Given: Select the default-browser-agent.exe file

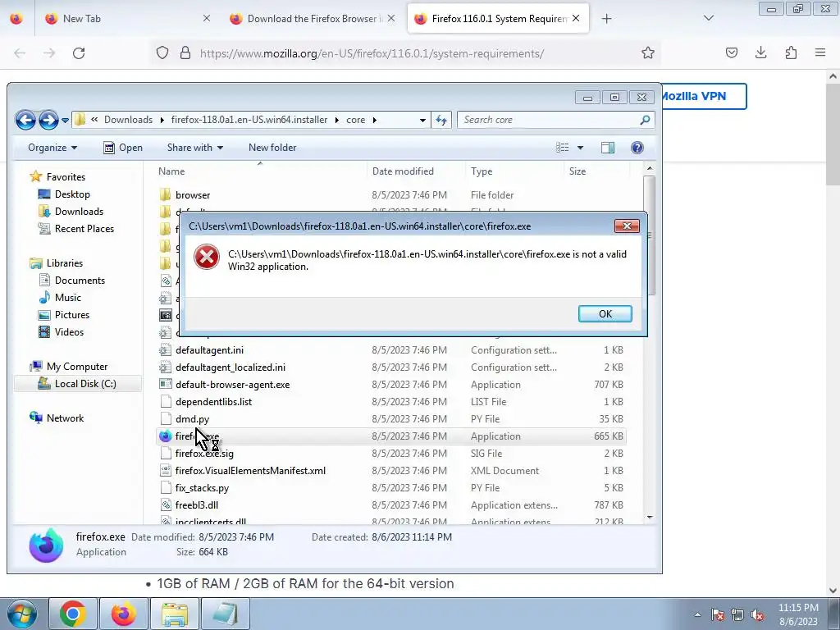Looking at the screenshot, I should tap(232, 385).
